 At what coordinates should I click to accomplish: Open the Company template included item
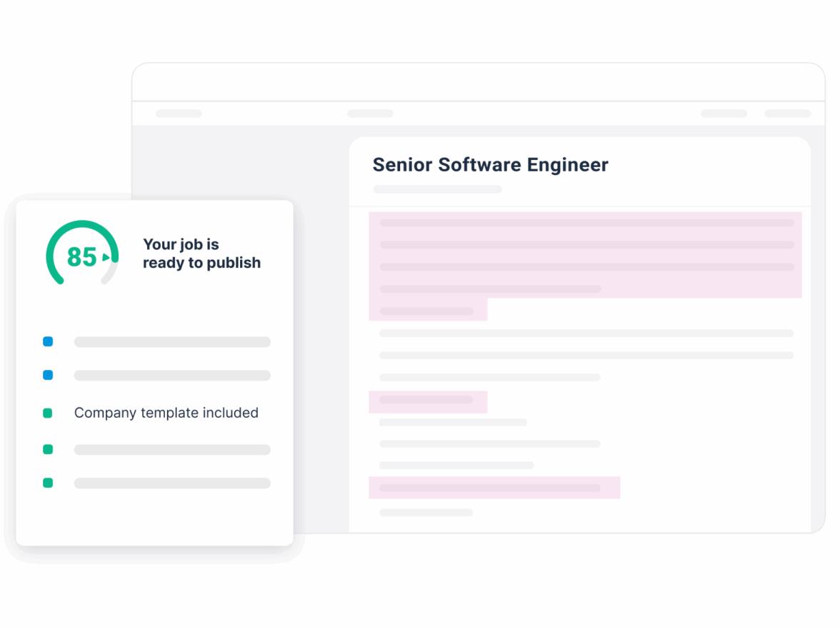[166, 413]
